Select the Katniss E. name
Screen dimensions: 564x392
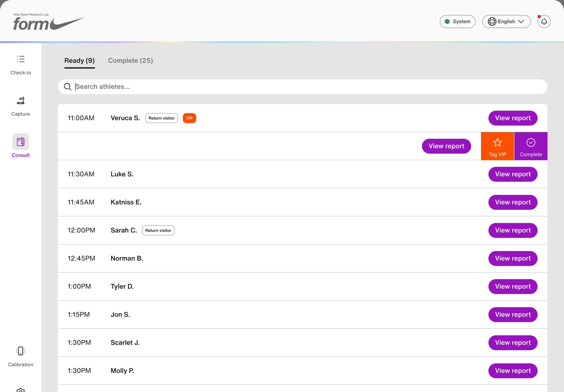coord(126,202)
